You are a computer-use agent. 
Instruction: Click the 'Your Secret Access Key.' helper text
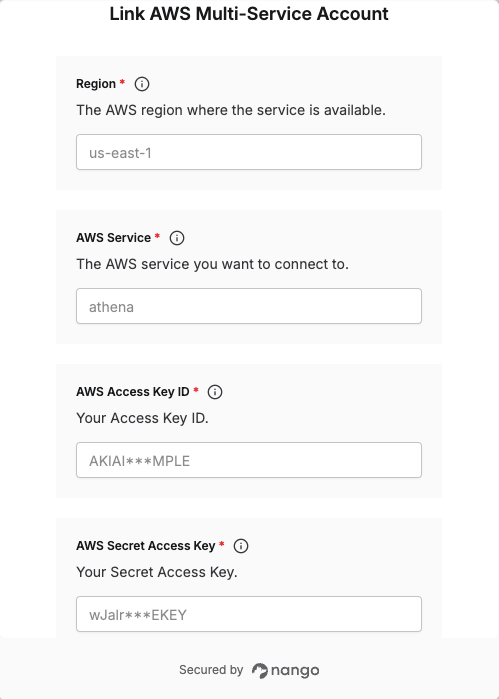click(x=157, y=572)
